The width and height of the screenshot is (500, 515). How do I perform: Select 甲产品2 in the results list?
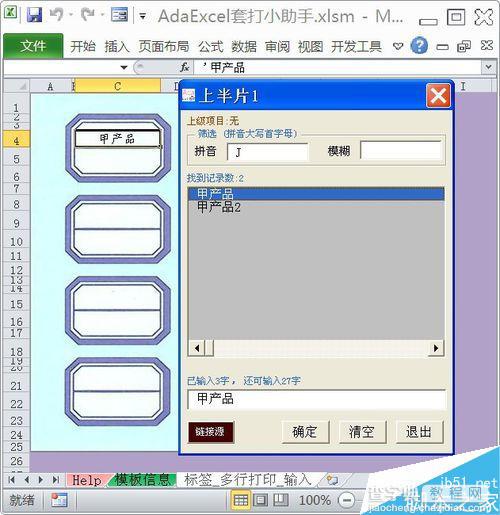[x=316, y=207]
